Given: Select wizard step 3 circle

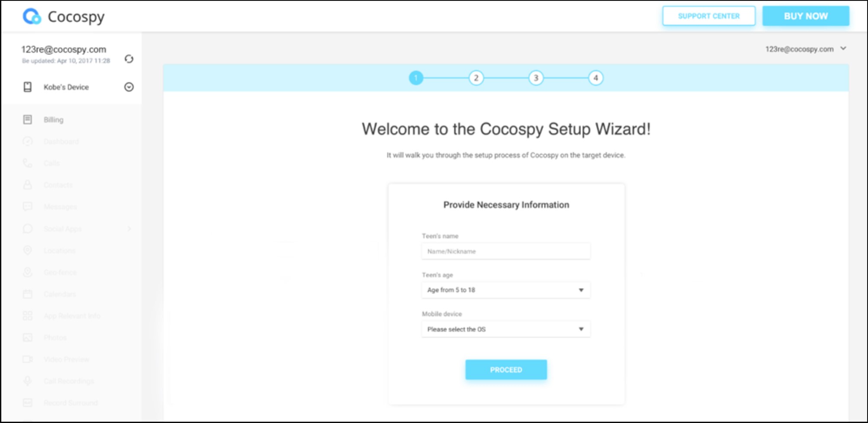Looking at the screenshot, I should 536,78.
